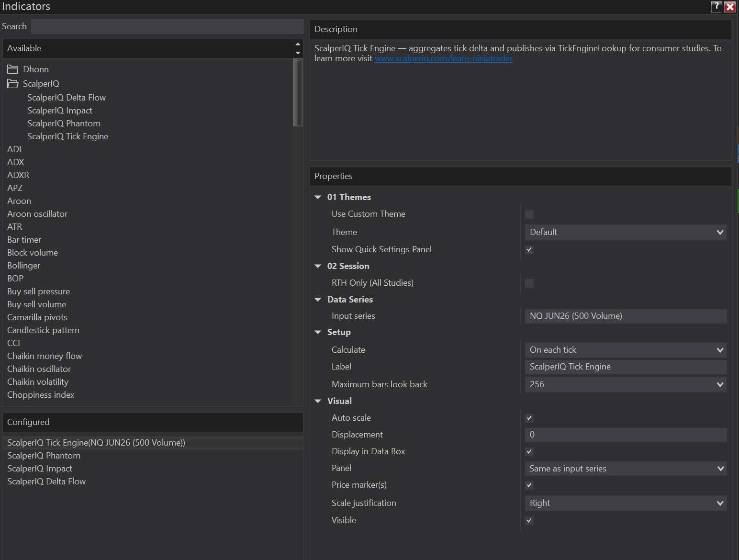
Task: Select the ADX indicator
Action: 15,162
